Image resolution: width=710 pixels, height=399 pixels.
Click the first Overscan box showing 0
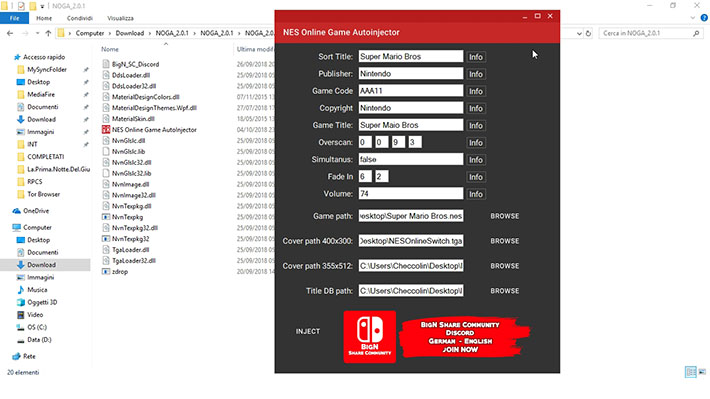pyautogui.click(x=365, y=142)
